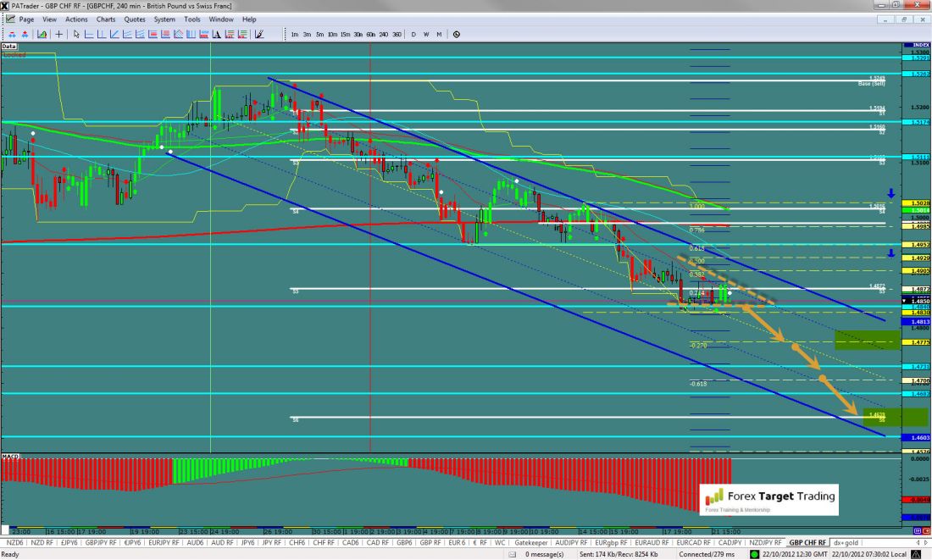Select the pencil drawing tool
The image size is (932, 560).
[x=259, y=35]
